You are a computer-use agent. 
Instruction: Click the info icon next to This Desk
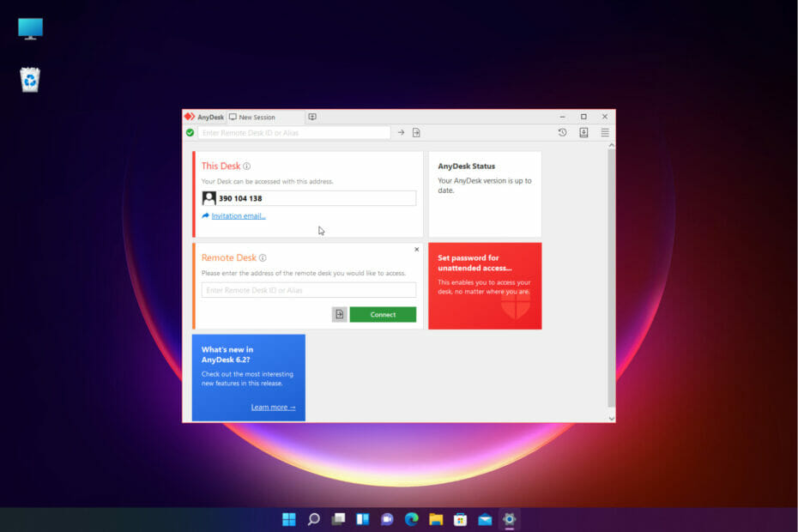[247, 166]
